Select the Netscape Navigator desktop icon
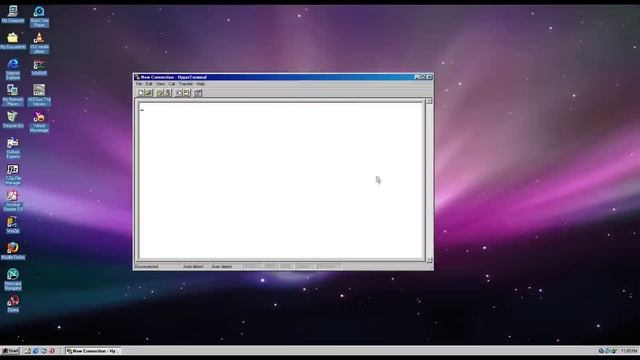Screen dimensions: 640x360 13,280
